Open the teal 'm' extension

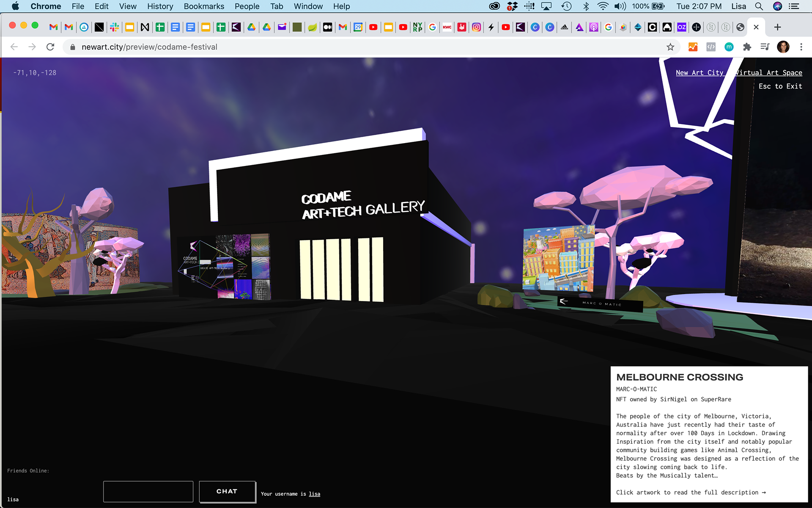point(729,47)
